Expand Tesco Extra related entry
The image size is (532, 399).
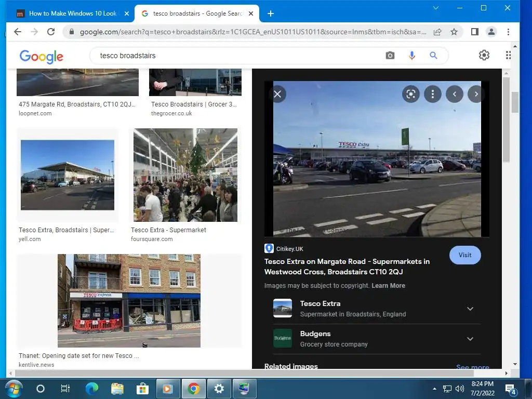470,309
